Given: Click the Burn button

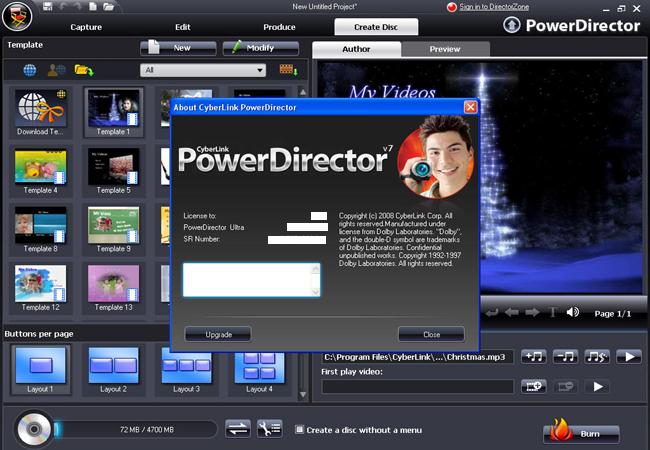Looking at the screenshot, I should tap(581, 433).
